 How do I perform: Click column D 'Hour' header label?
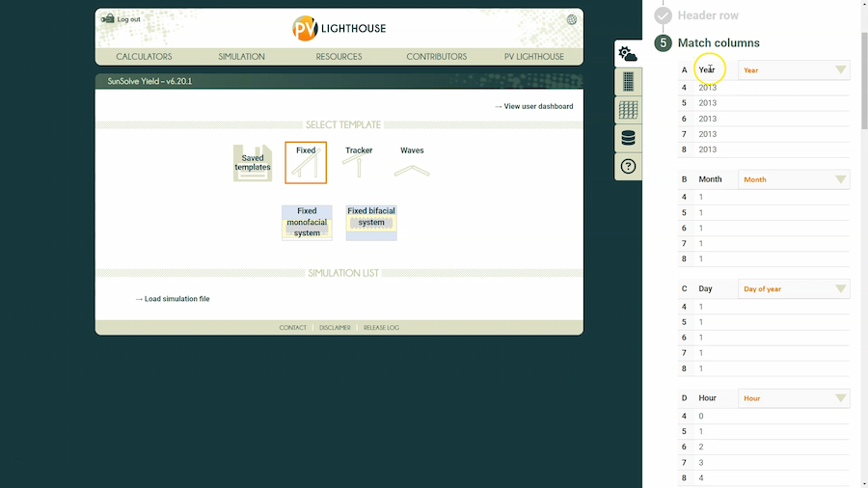708,397
